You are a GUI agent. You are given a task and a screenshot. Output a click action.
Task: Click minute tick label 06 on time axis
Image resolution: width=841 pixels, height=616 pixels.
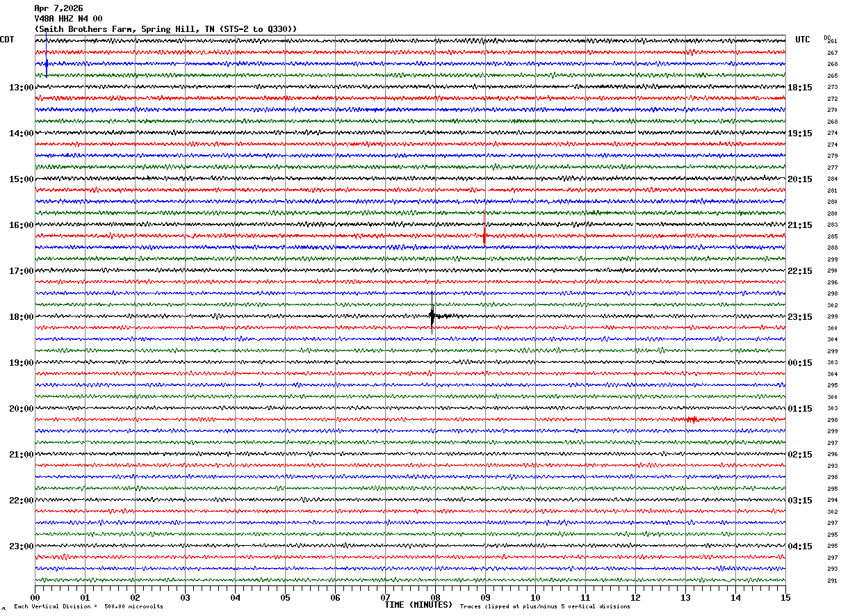coord(335,597)
